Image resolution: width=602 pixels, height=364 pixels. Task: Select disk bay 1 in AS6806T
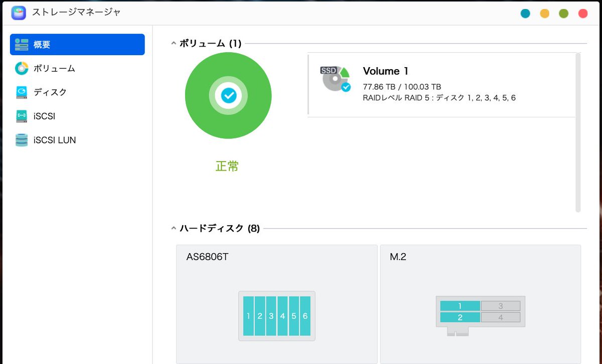pyautogui.click(x=248, y=316)
